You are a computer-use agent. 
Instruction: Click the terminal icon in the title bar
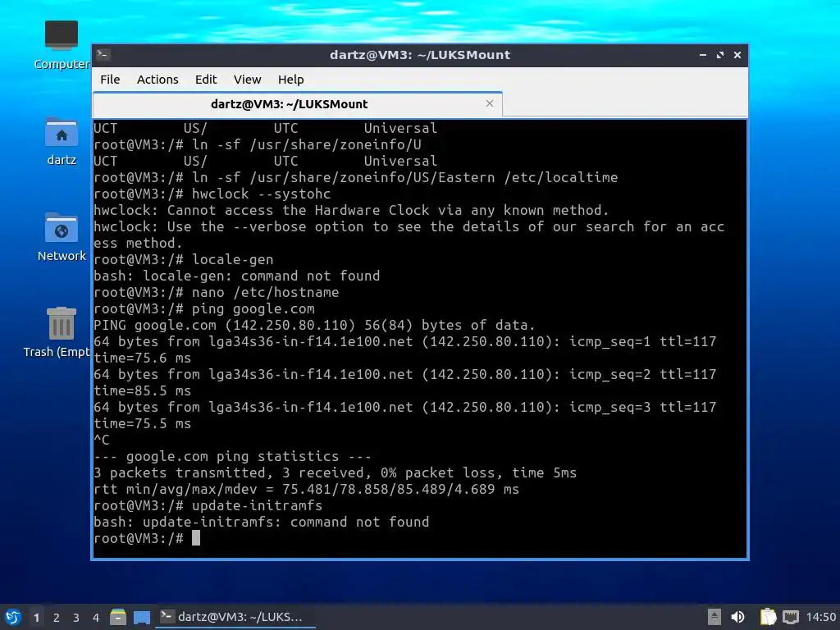point(103,55)
